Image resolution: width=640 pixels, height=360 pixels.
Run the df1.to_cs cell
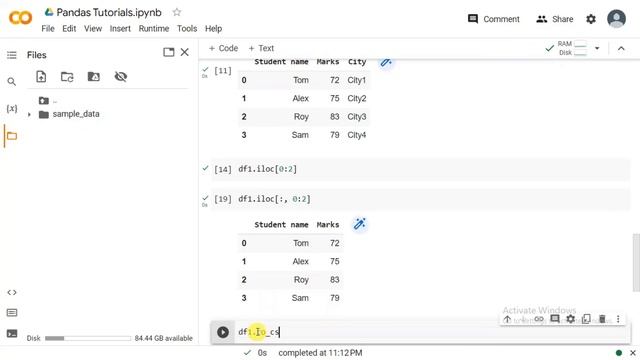click(223, 332)
